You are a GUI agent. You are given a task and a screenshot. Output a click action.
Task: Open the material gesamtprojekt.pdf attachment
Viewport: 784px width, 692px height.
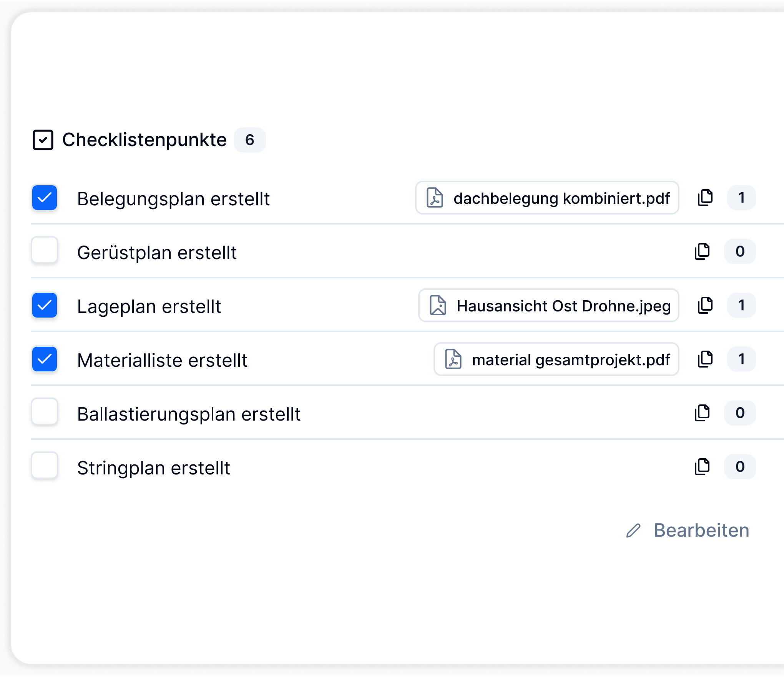[556, 359]
